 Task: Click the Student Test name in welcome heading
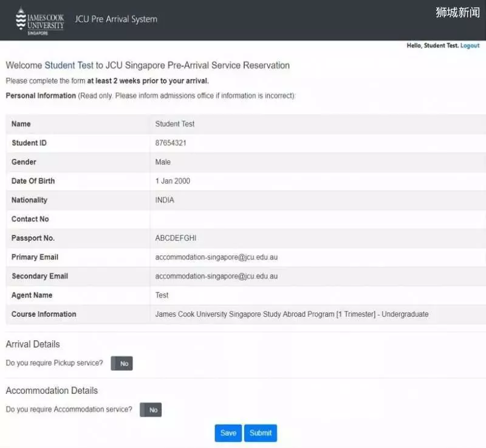(x=69, y=66)
